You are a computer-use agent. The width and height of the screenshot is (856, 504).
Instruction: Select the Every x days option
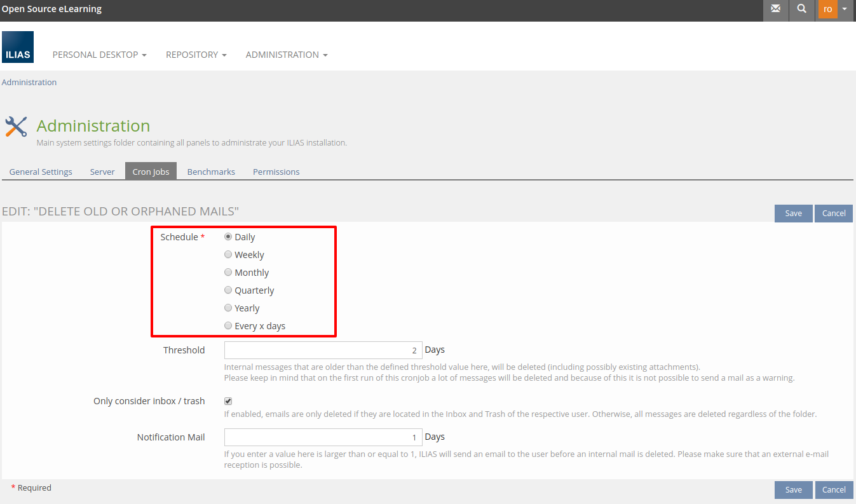(228, 325)
